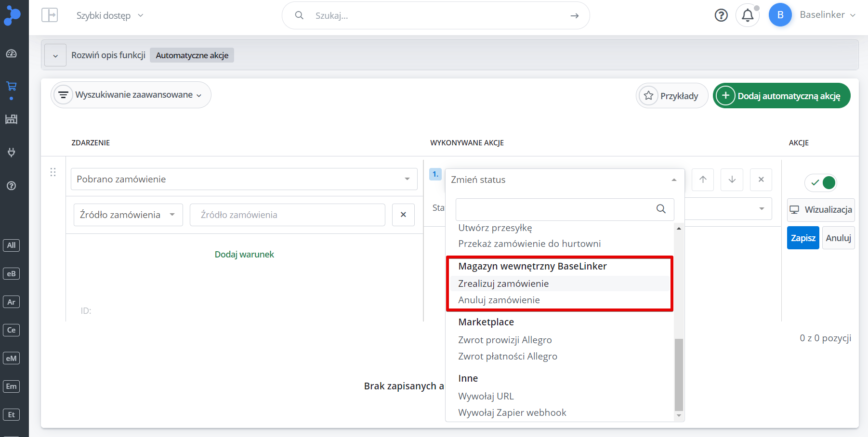Image resolution: width=868 pixels, height=437 pixels.
Task: Move action down with the down arrow
Action: [732, 180]
